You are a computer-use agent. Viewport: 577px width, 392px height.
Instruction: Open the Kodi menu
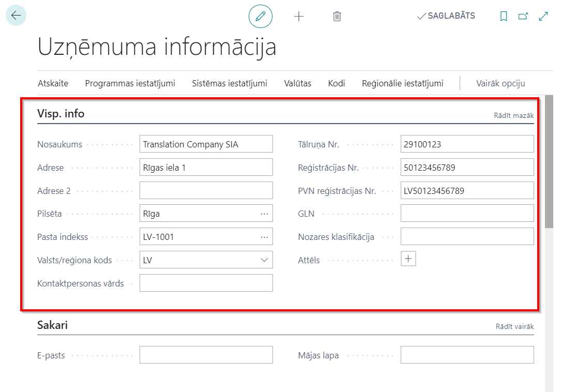[x=337, y=84]
